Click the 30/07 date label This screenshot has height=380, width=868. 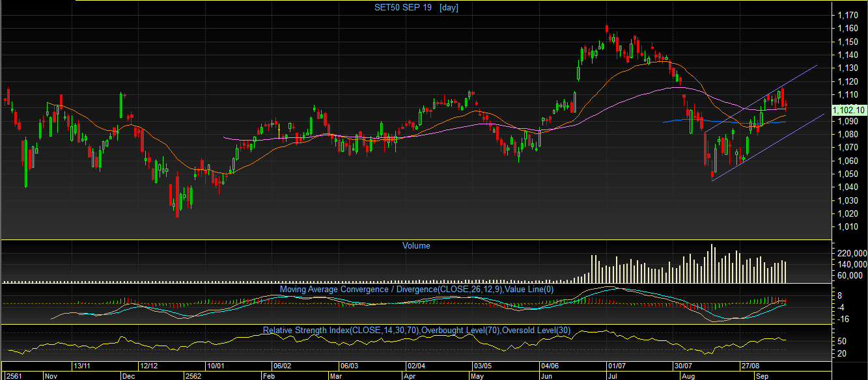point(683,366)
